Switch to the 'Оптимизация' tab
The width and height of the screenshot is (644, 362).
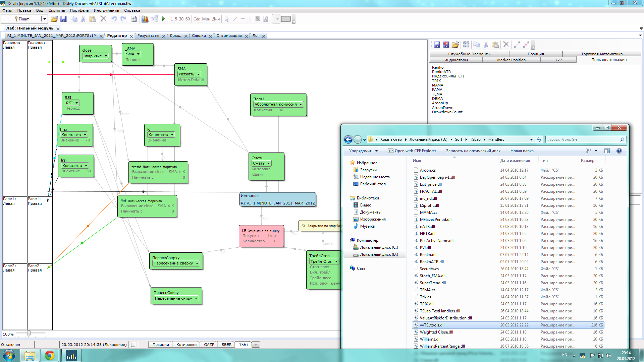pos(229,36)
